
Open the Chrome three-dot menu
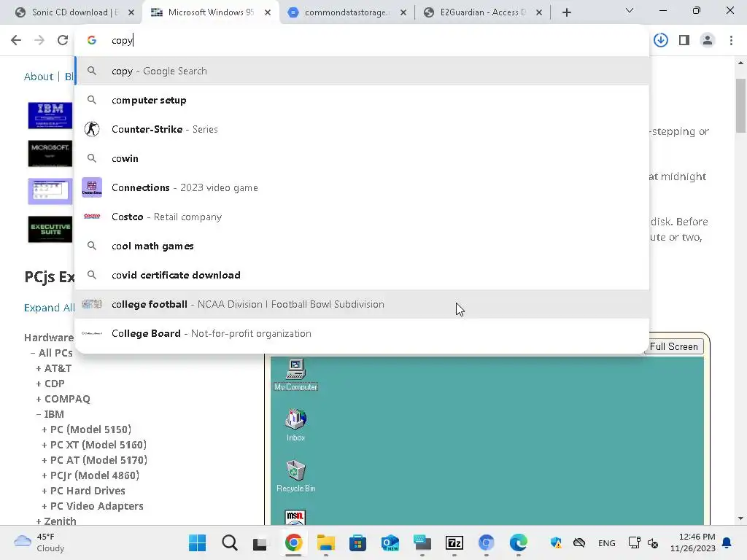(x=731, y=41)
